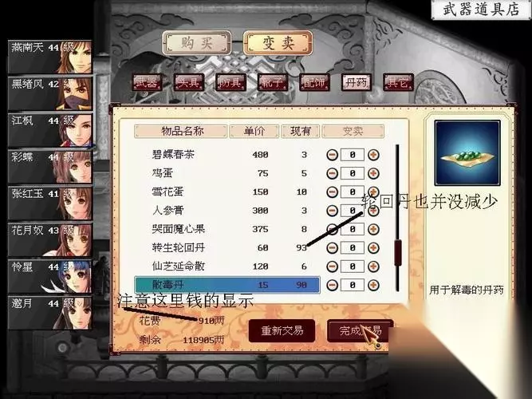This screenshot has width=532, height=399.
Task: Click minus button for 雪花蛋
Action: coord(332,192)
